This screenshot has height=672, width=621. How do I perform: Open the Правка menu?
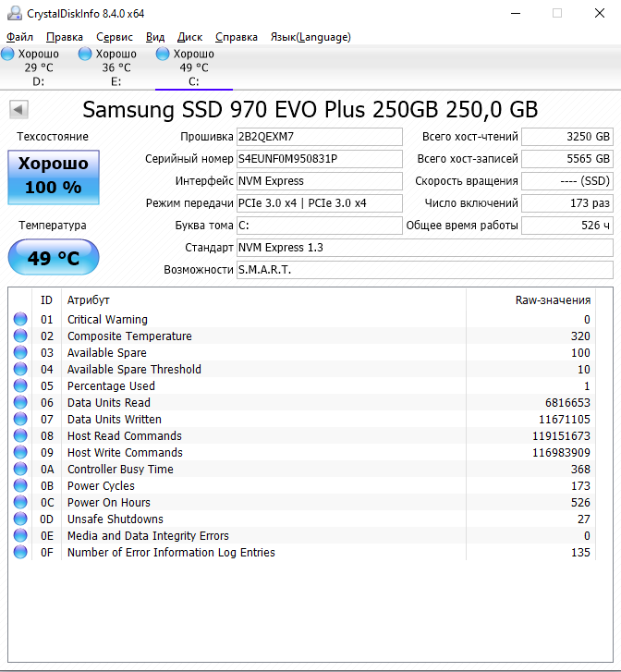(65, 37)
